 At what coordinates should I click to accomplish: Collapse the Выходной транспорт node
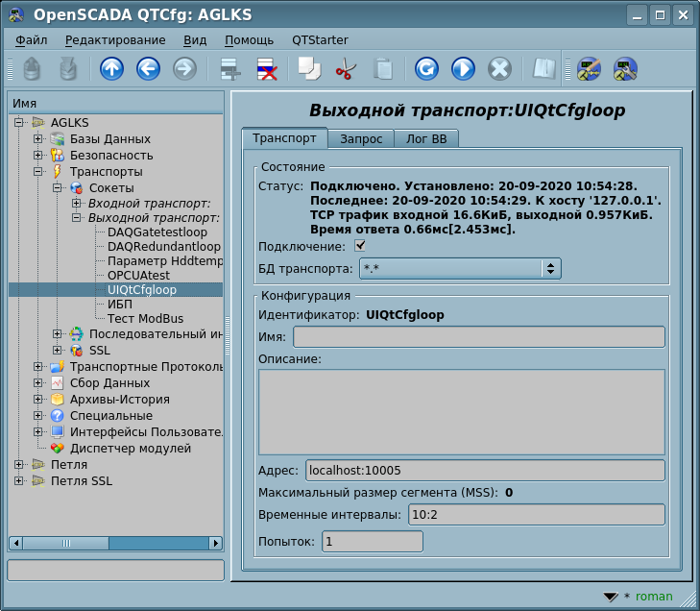[x=77, y=217]
